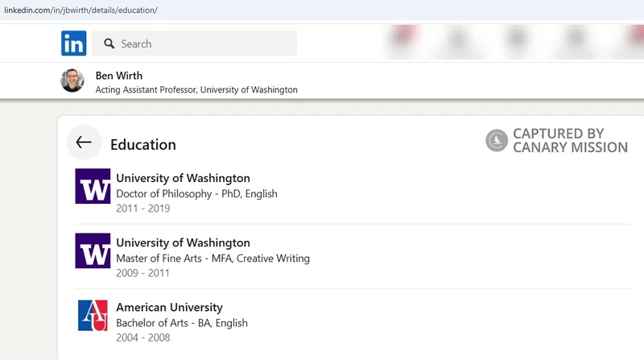644x360 pixels.
Task: Click the browser address bar URL
Action: [x=81, y=10]
